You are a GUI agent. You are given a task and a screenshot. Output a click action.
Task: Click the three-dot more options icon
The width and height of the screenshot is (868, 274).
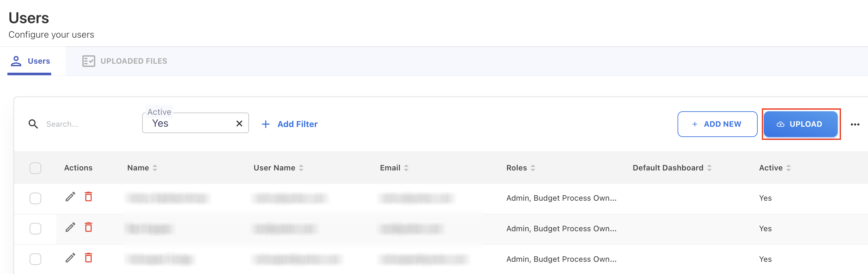855,124
